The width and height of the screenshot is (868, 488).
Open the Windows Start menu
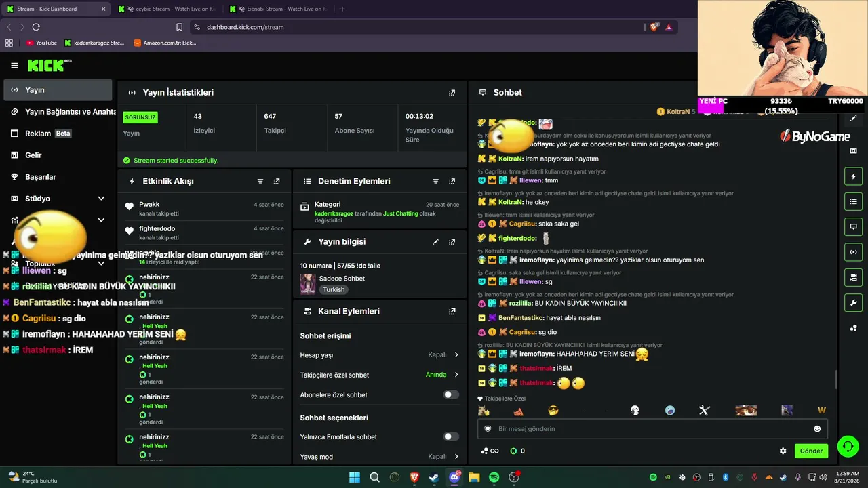pos(355,477)
